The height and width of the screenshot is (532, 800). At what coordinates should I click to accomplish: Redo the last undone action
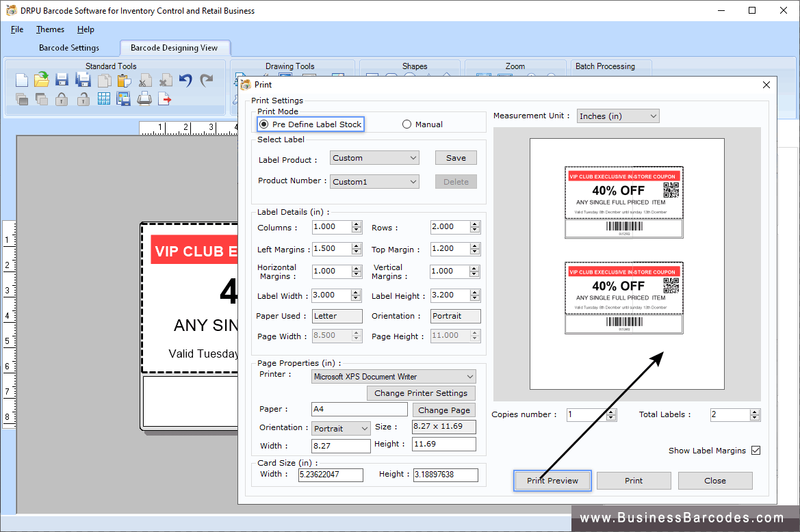point(207,80)
